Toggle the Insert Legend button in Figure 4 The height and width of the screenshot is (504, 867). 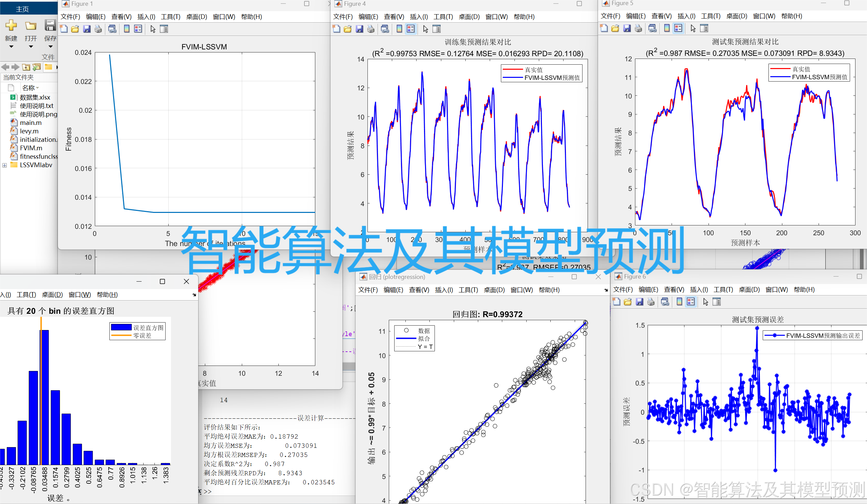[411, 29]
